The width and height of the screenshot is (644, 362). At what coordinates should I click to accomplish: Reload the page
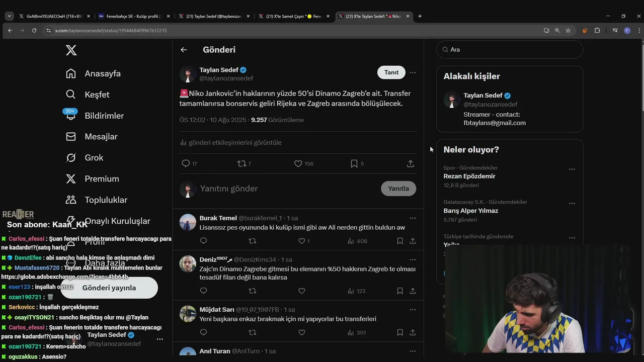pos(34,31)
